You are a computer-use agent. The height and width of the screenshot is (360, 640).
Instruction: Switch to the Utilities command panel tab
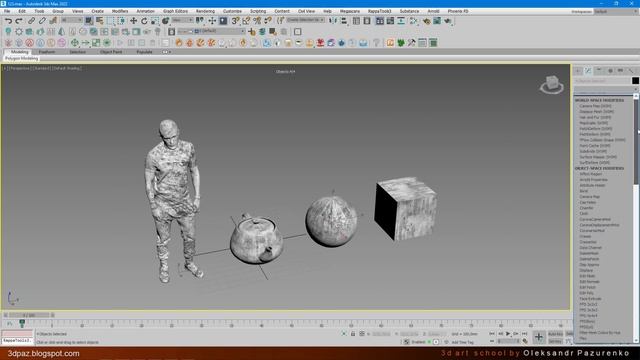click(631, 71)
